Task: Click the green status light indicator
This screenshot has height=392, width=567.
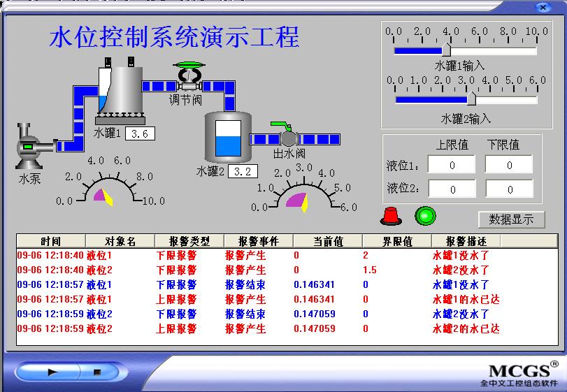Action: (x=424, y=216)
